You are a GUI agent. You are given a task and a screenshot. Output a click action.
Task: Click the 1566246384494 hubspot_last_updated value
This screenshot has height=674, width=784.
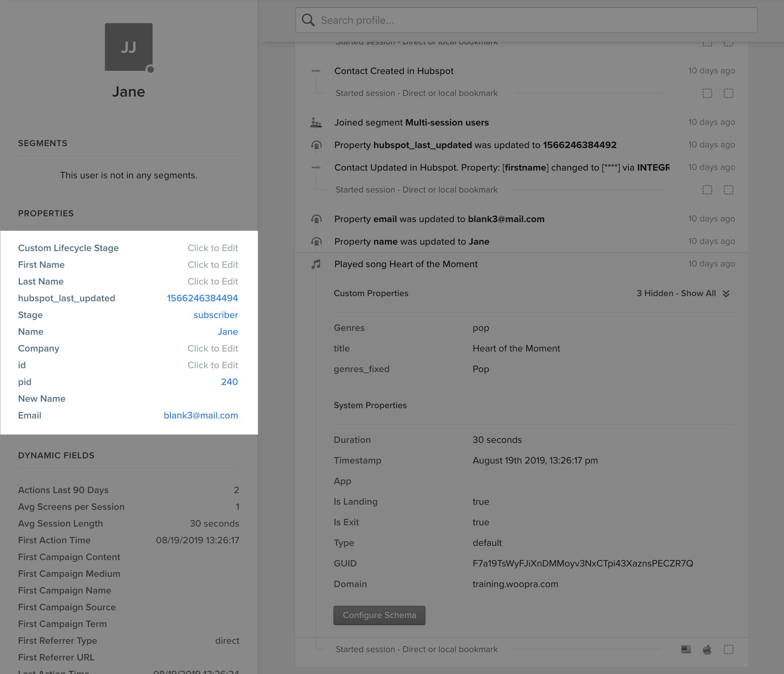(x=202, y=298)
